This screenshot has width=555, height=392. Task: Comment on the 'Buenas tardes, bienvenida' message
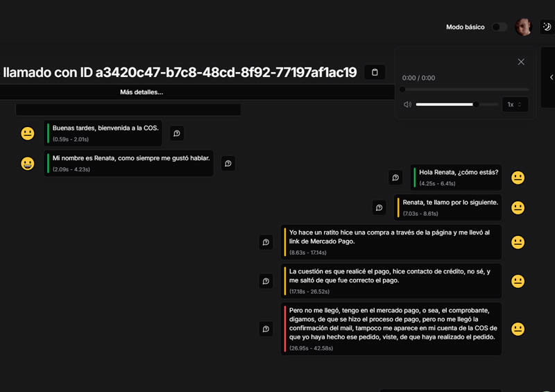tap(177, 133)
